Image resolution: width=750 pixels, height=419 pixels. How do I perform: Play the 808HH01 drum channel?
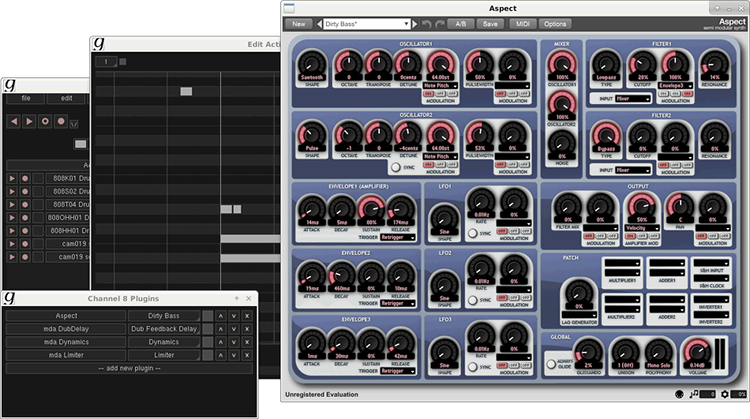tap(12, 231)
